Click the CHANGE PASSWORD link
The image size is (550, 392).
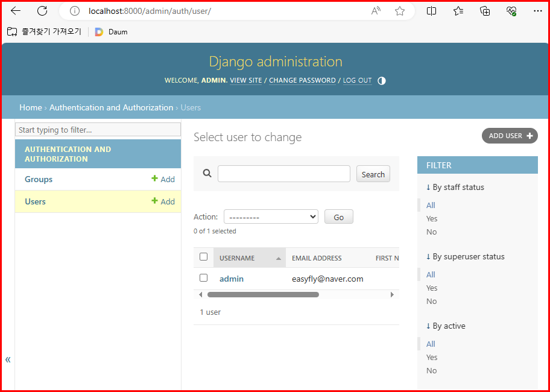[x=302, y=80]
